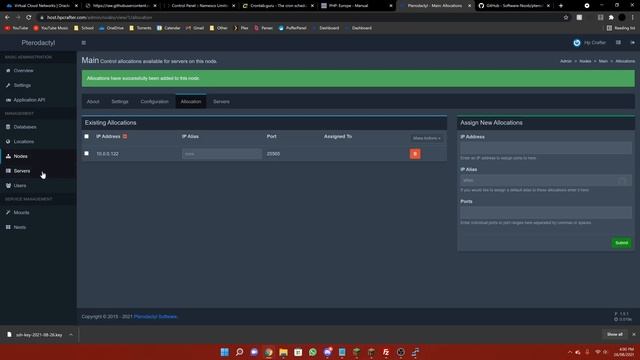640x360 pixels.
Task: Click the red icon beside IP Address header
Action: pyautogui.click(x=125, y=136)
